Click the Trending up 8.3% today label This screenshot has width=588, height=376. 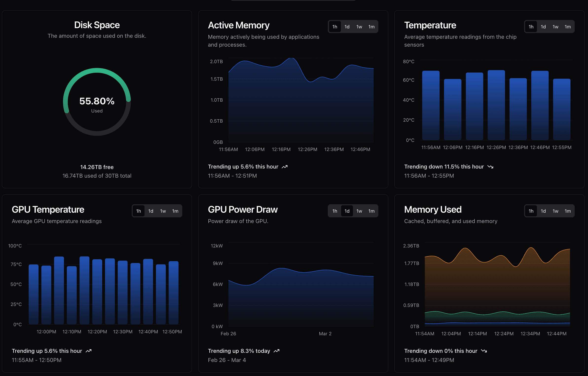click(x=239, y=351)
